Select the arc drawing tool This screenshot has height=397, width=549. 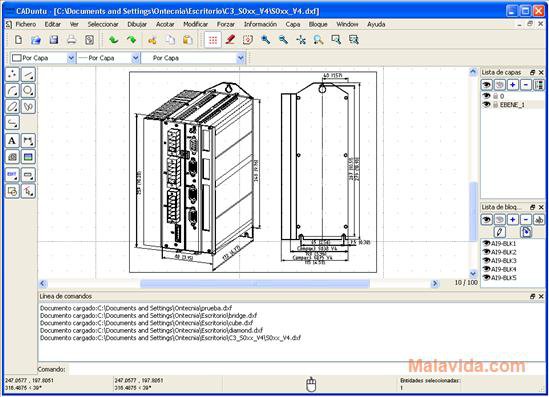click(12, 91)
